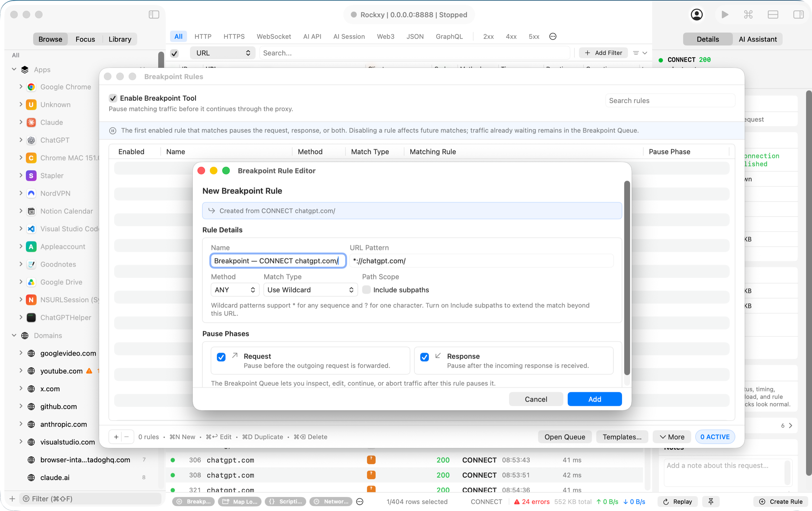Toggle the left sidebar panel icon
The height and width of the screenshot is (511, 812).
[x=154, y=15]
